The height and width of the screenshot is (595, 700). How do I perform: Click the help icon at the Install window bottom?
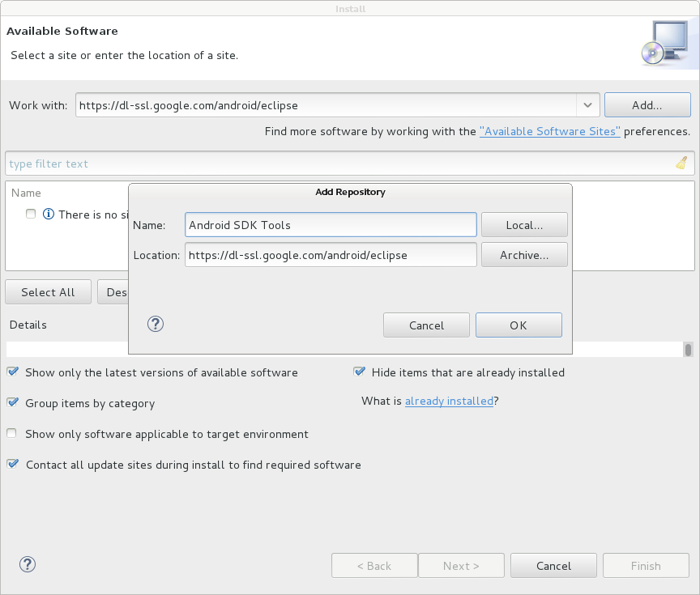pyautogui.click(x=28, y=565)
